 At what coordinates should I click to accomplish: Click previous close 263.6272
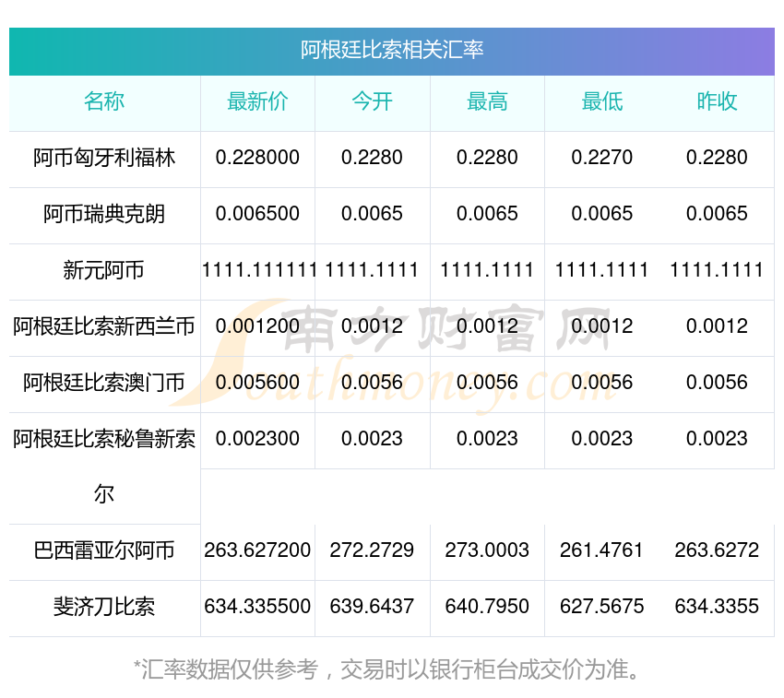click(717, 550)
